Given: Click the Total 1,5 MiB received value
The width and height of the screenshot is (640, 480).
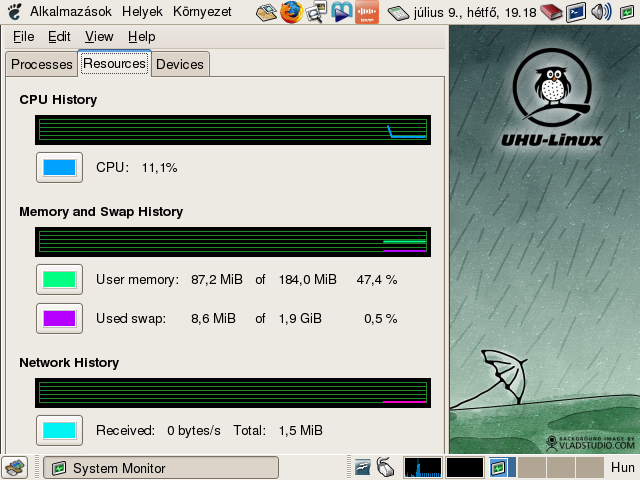Looking at the screenshot, I should [x=300, y=431].
